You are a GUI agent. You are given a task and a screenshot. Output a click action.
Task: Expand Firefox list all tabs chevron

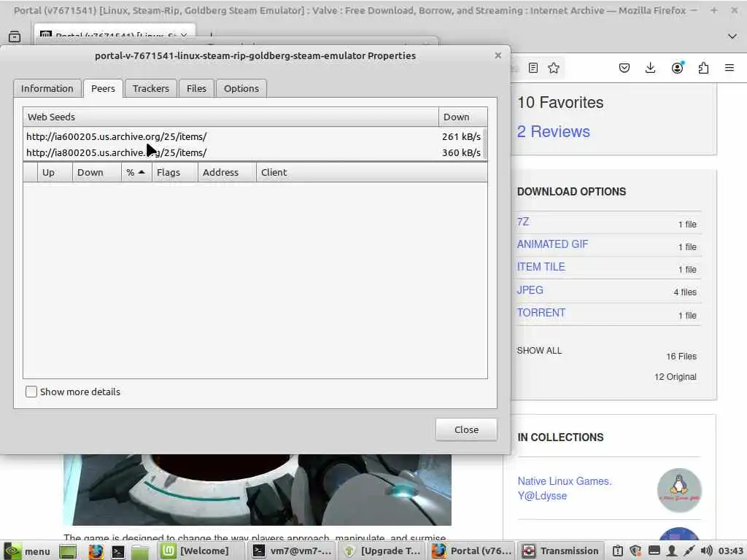pyautogui.click(x=732, y=36)
